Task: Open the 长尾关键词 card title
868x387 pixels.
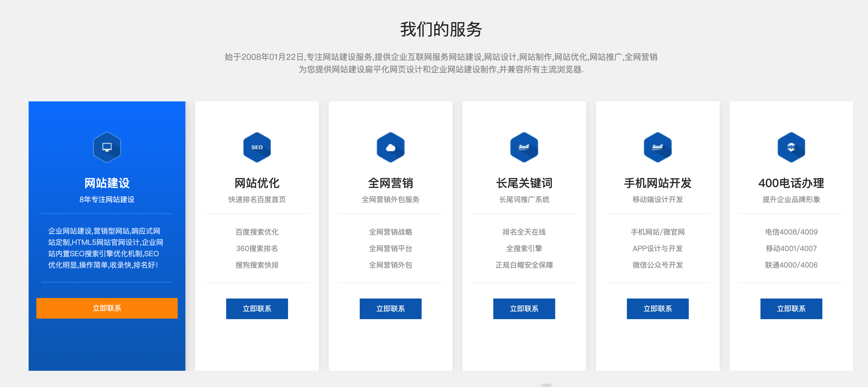Action: 524,183
